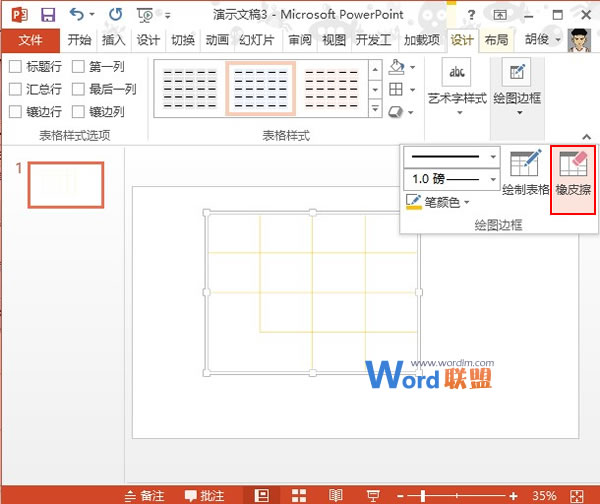Switch to Slide Sorter view

pyautogui.click(x=299, y=496)
